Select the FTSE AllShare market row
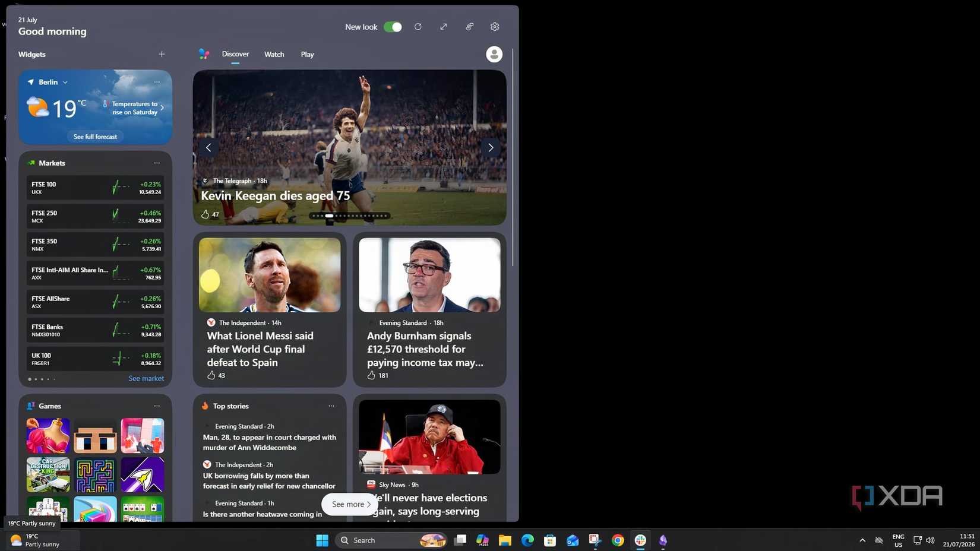The width and height of the screenshot is (980, 551). [95, 302]
